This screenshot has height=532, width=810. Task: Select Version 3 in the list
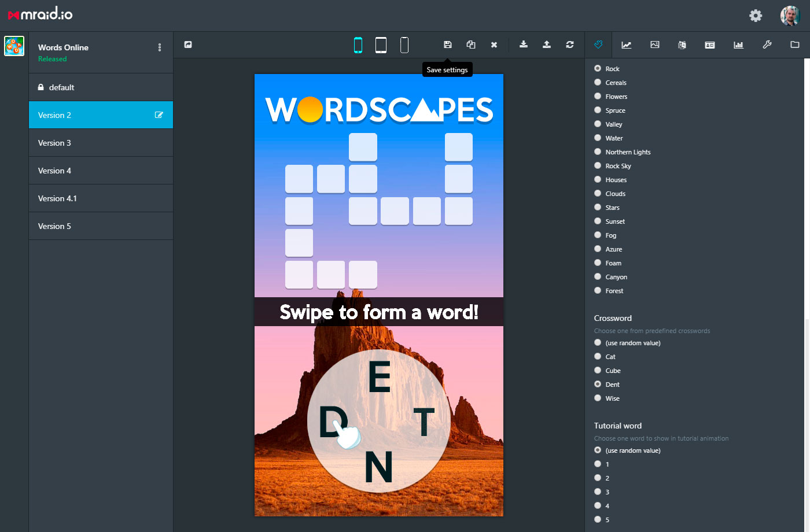pos(101,143)
